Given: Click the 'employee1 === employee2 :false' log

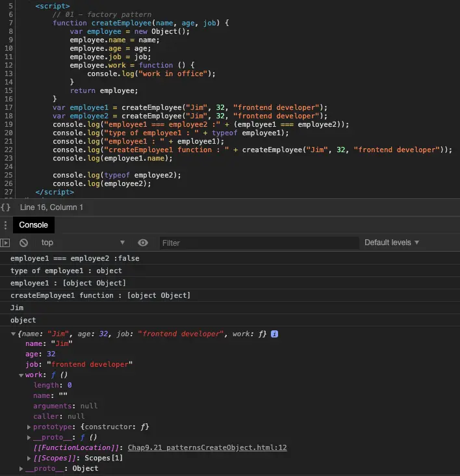Looking at the screenshot, I should pos(75,258).
